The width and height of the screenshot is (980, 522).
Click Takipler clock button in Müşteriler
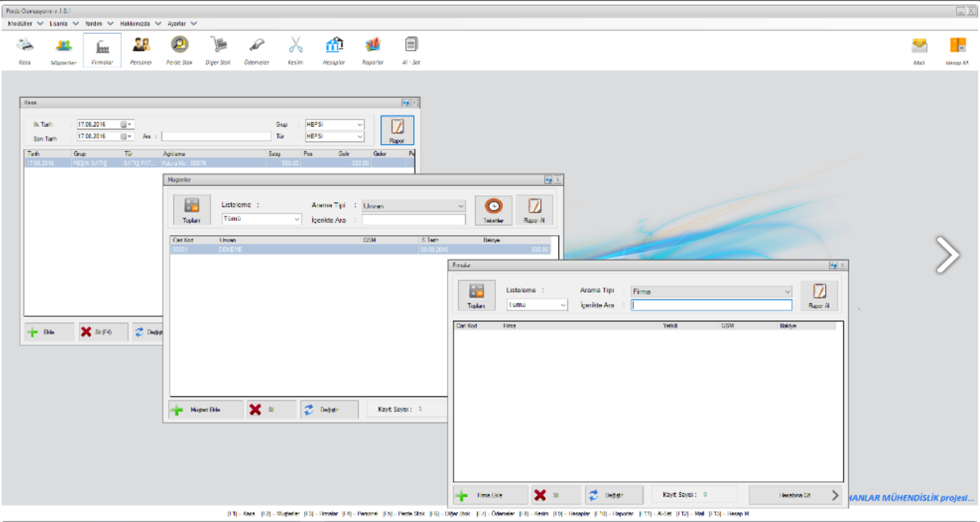(494, 210)
